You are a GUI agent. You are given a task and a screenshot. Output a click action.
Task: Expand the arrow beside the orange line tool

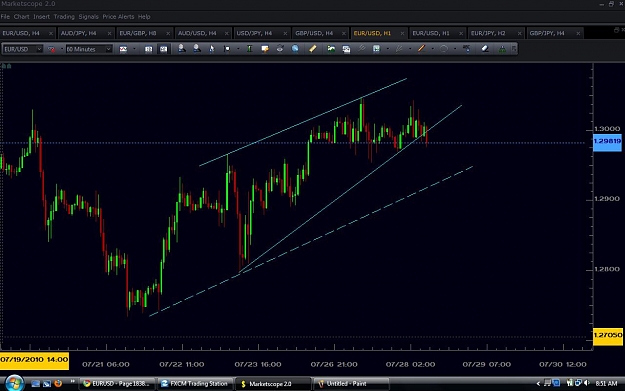[x=432, y=49]
